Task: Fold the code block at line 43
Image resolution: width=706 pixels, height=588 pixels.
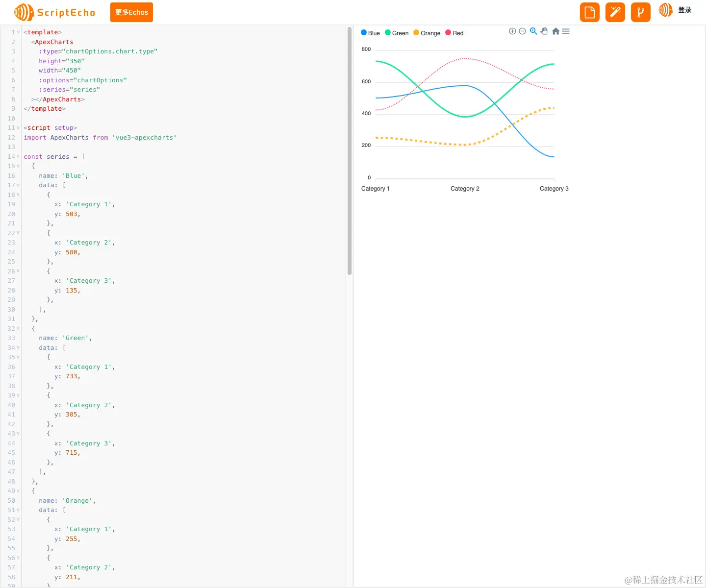Action: coord(19,434)
